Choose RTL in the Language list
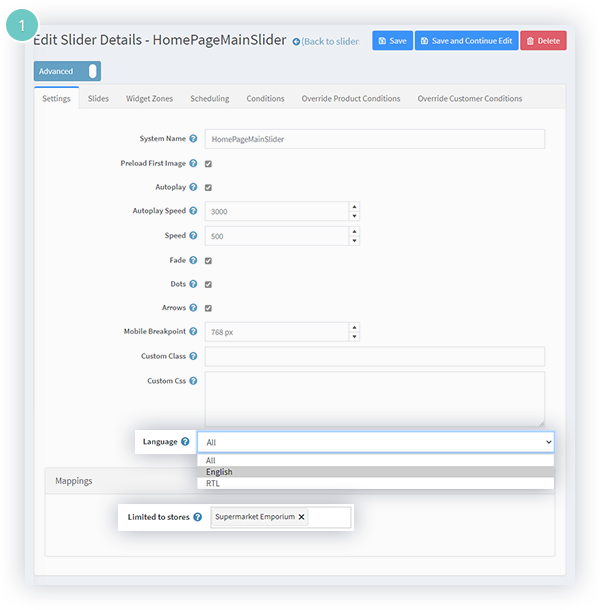Screen dimensions: 600x610 (375, 483)
